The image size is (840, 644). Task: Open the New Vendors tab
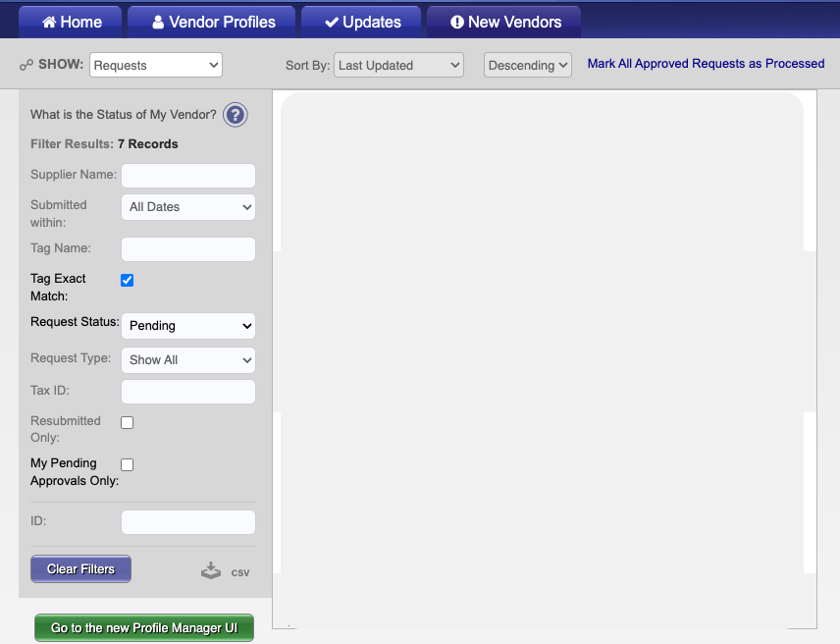tap(504, 22)
